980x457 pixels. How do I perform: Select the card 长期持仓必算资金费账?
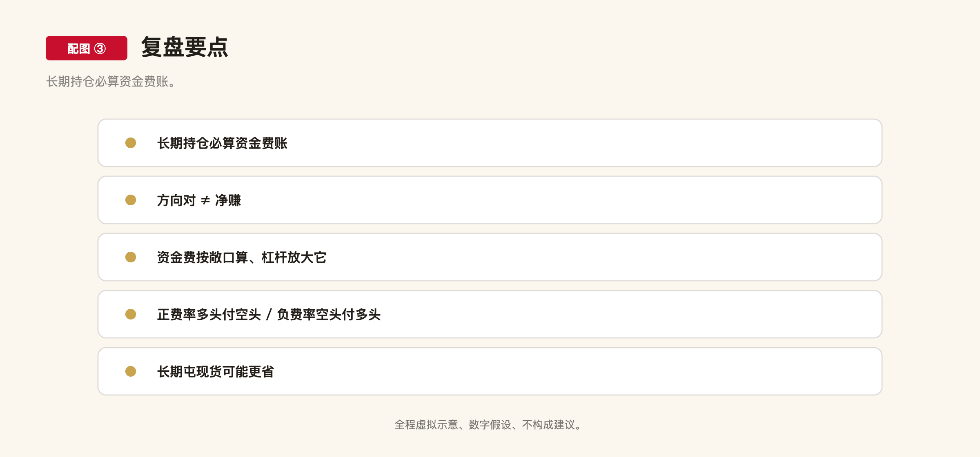coord(490,143)
